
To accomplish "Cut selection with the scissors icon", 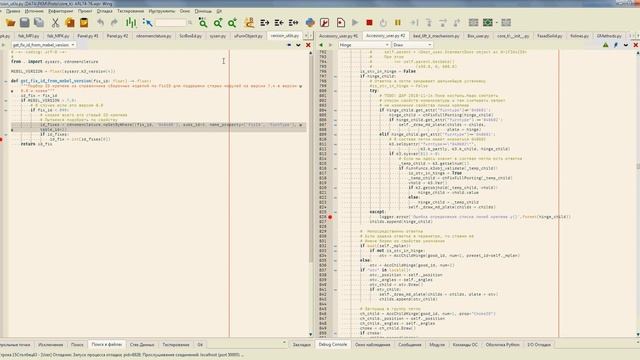I will [x=55, y=22].
